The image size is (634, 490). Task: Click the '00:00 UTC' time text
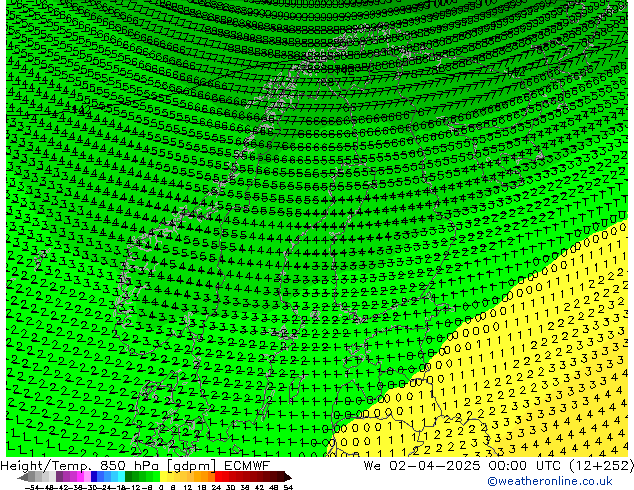(x=524, y=466)
